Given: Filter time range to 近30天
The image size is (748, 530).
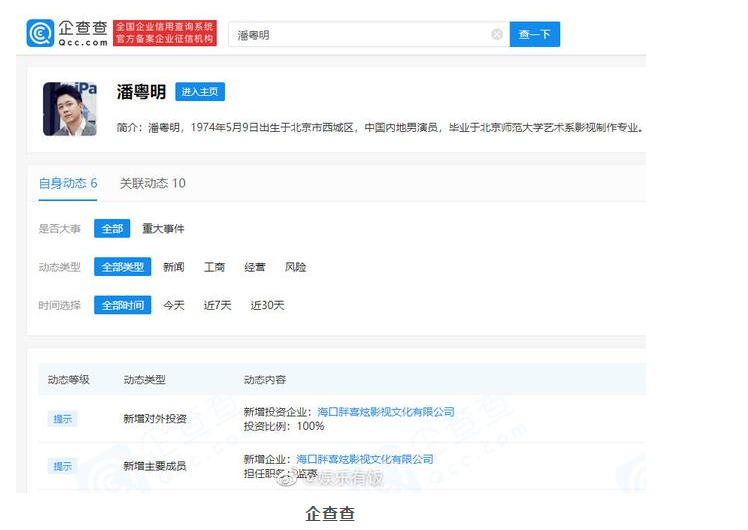Looking at the screenshot, I should pyautogui.click(x=267, y=305).
